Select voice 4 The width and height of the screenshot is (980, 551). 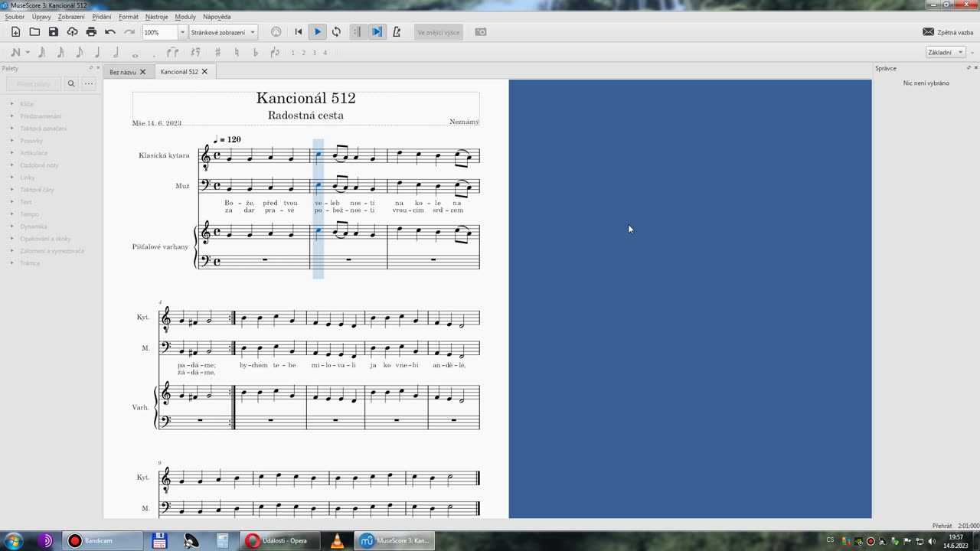point(325,53)
